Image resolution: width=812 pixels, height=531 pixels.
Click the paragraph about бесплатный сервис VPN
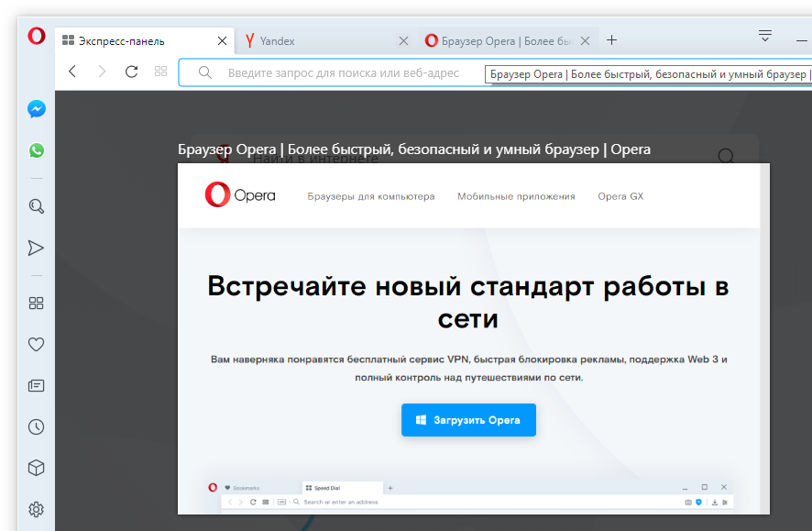468,369
